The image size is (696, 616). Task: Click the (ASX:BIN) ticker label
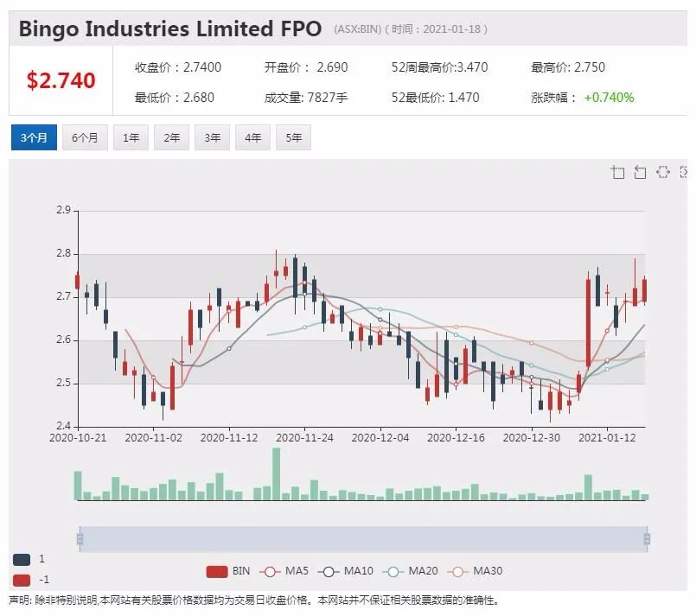point(357,29)
